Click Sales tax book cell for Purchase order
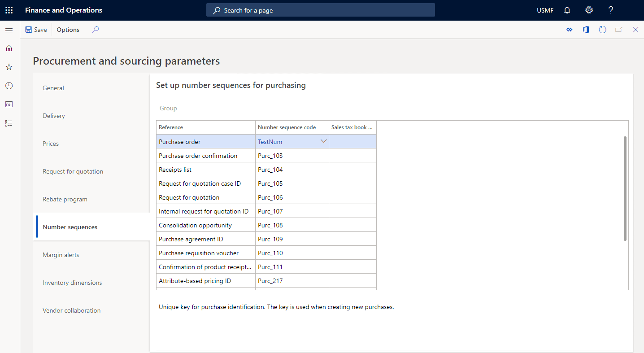644x353 pixels. 352,142
